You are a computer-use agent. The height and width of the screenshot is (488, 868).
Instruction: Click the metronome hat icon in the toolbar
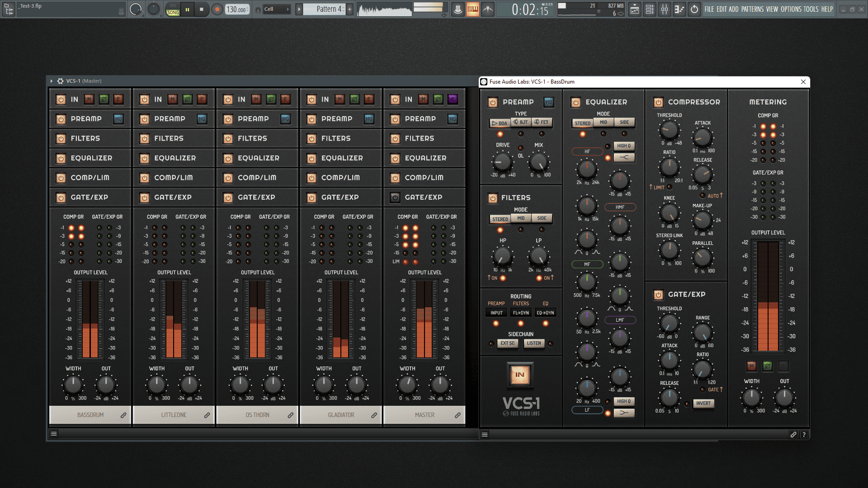[x=458, y=9]
